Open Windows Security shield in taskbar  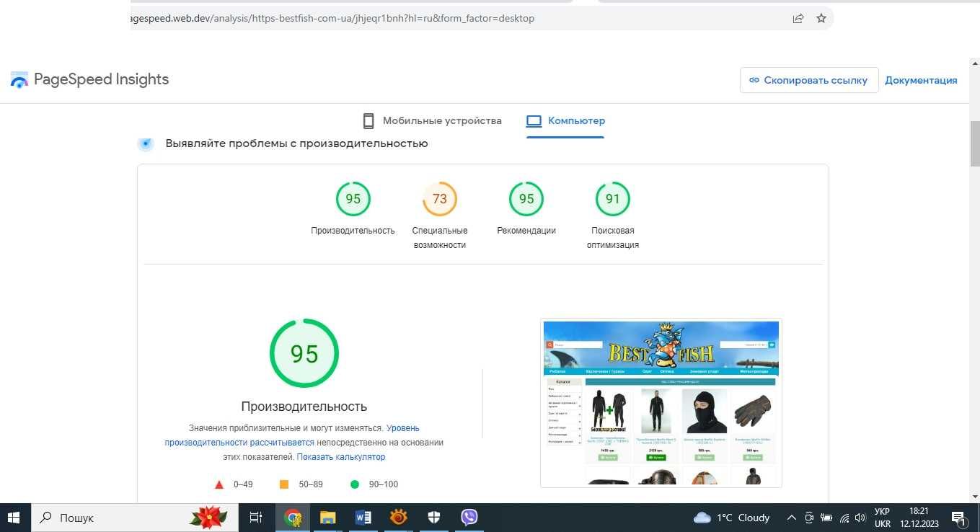click(434, 518)
